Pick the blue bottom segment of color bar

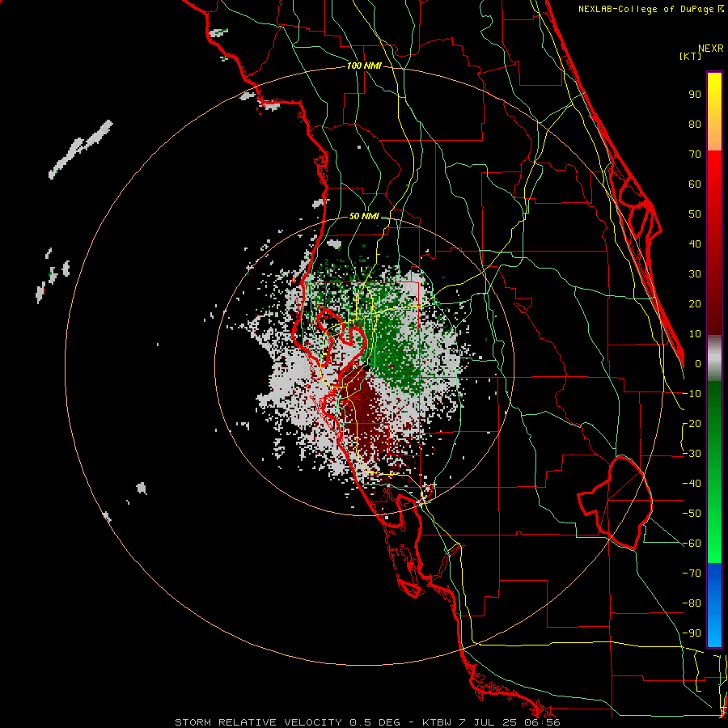[714, 605]
